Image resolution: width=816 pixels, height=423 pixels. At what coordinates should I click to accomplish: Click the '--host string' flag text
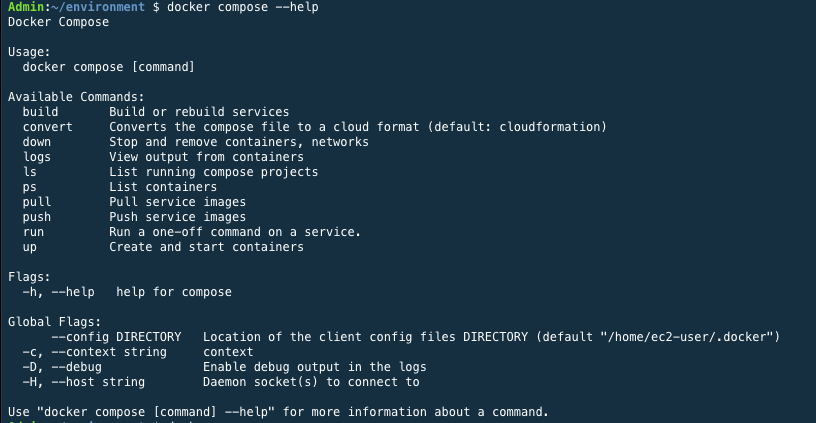(x=98, y=382)
